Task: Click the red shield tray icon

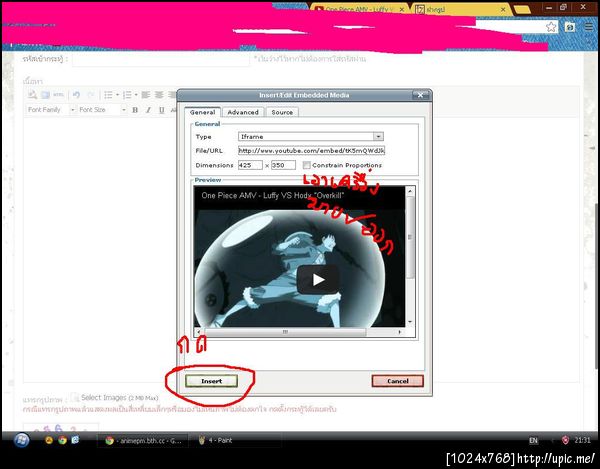Action: (x=565, y=440)
